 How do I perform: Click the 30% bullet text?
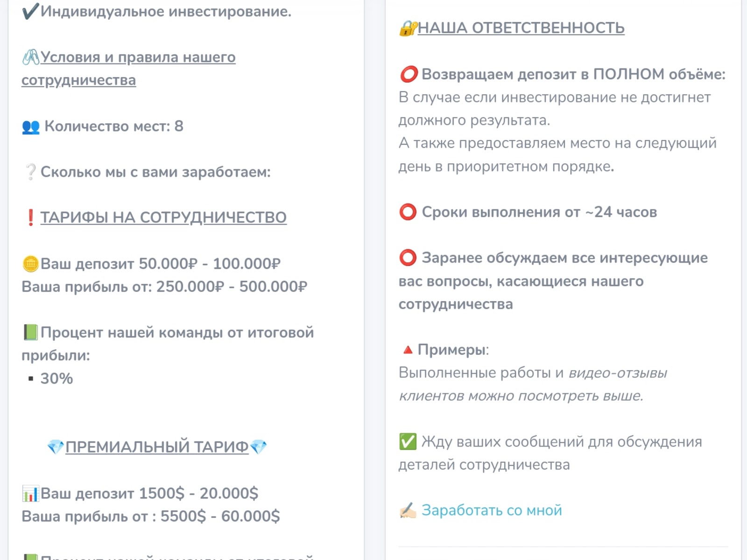(56, 378)
